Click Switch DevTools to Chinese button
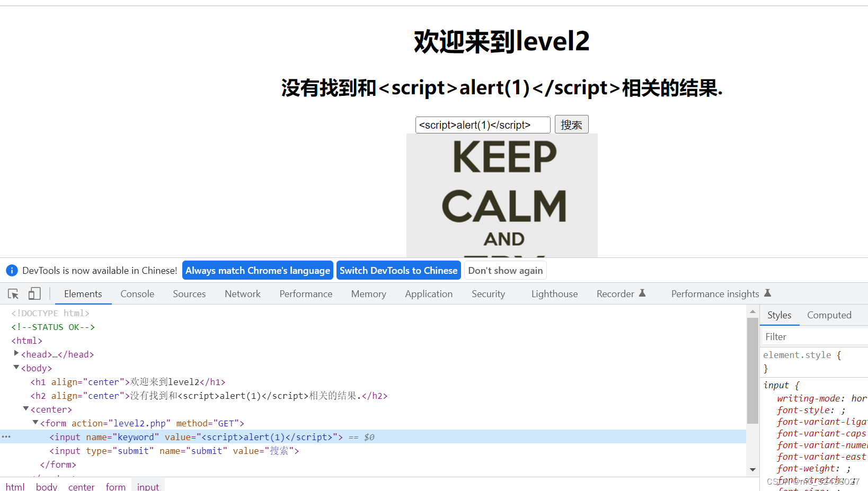The width and height of the screenshot is (868, 491). tap(398, 271)
